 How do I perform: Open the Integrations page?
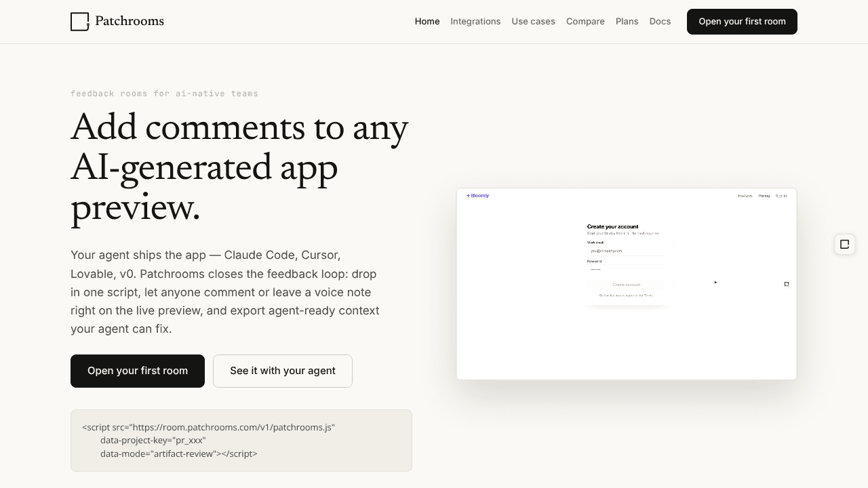tap(475, 22)
